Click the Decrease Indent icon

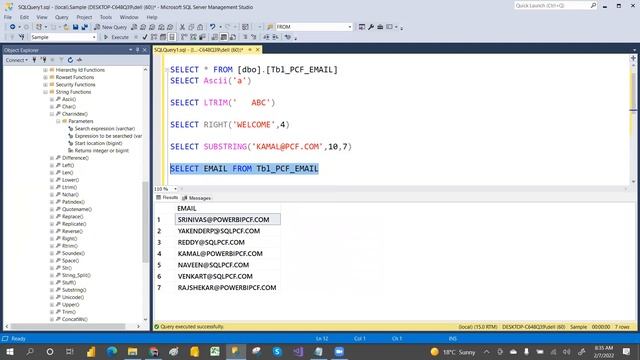[266, 37]
